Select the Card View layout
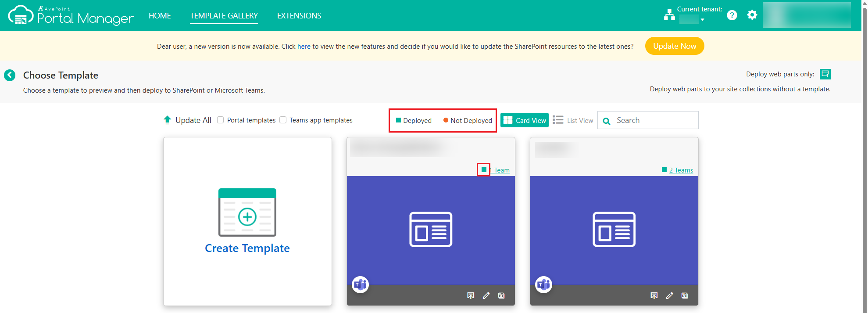Image resolution: width=868 pixels, height=313 pixels. click(x=525, y=120)
